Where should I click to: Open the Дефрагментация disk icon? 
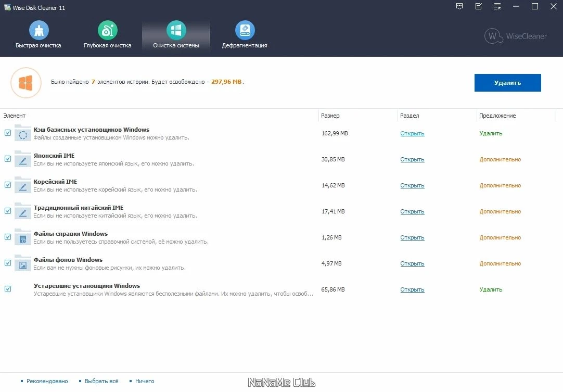click(x=245, y=30)
